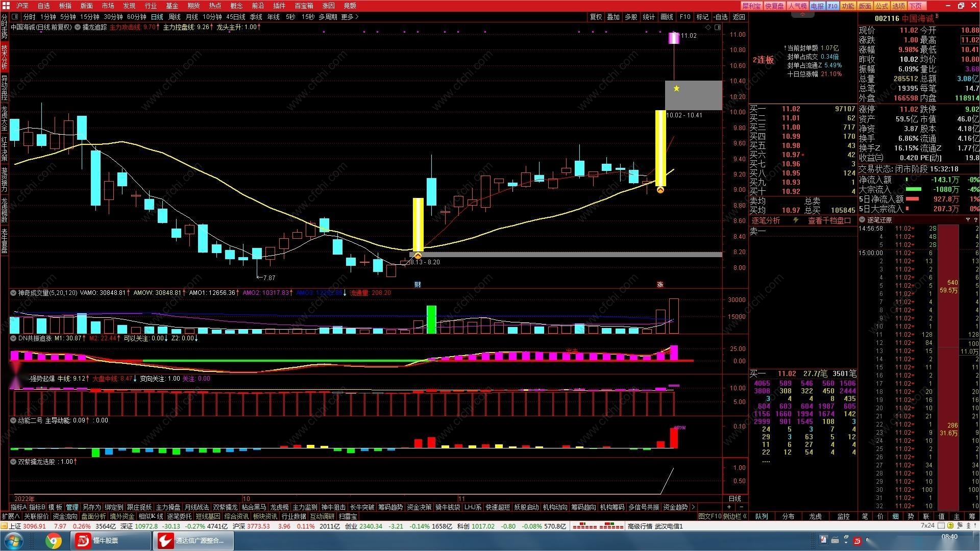This screenshot has width=980, height=551.
Task: Click the diamond icon above the price axis
Action: coord(708,27)
